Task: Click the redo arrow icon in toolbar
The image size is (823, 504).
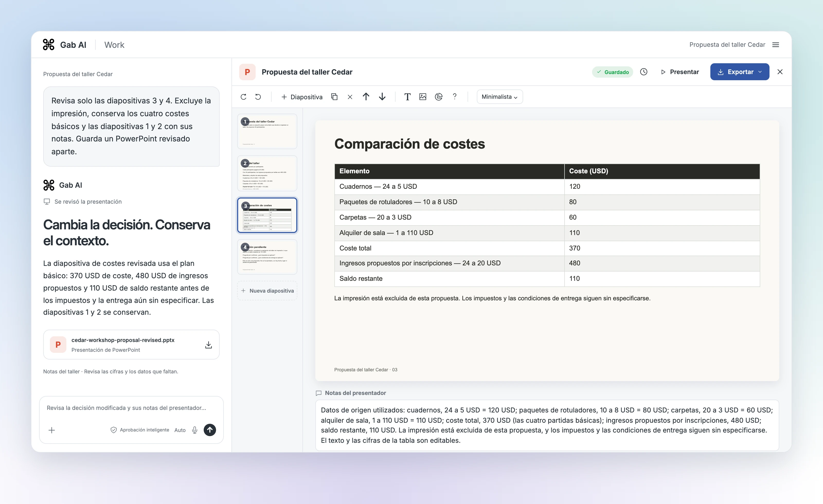Action: tap(244, 97)
